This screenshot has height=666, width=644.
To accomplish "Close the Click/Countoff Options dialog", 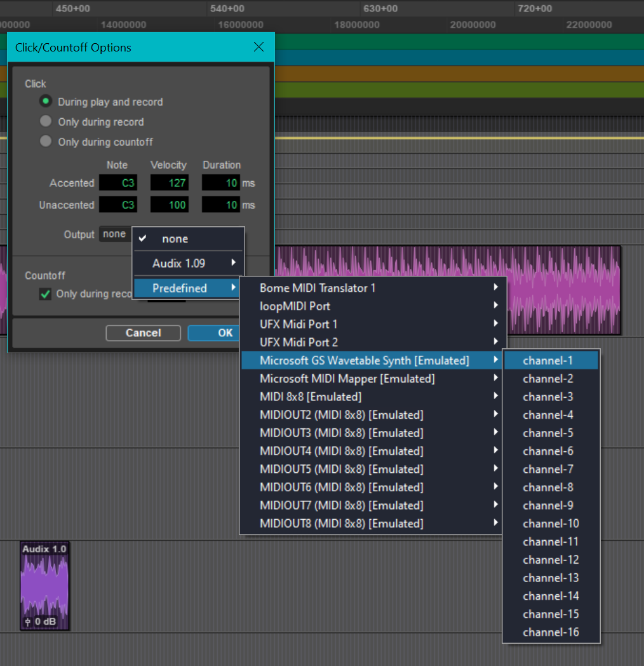I will click(x=258, y=47).
